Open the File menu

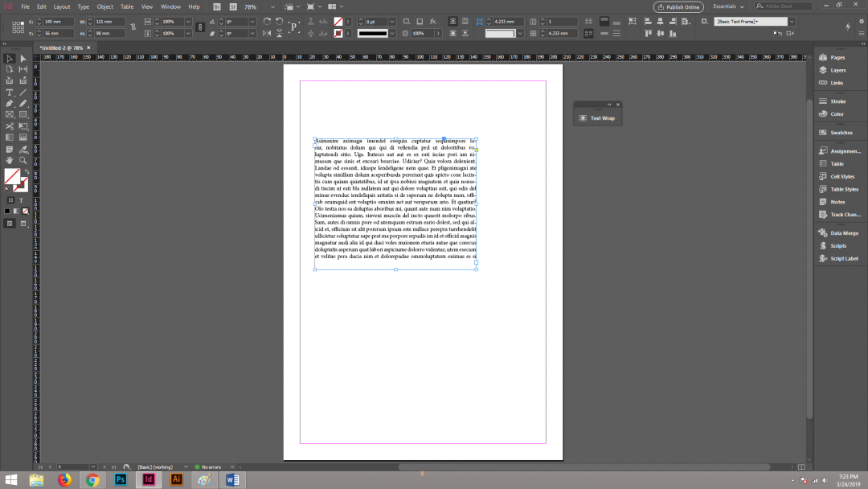(26, 6)
